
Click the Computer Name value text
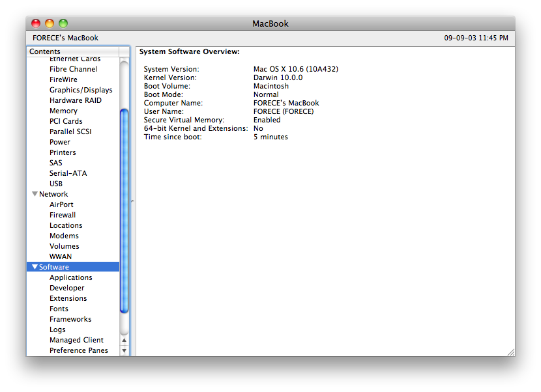(286, 103)
